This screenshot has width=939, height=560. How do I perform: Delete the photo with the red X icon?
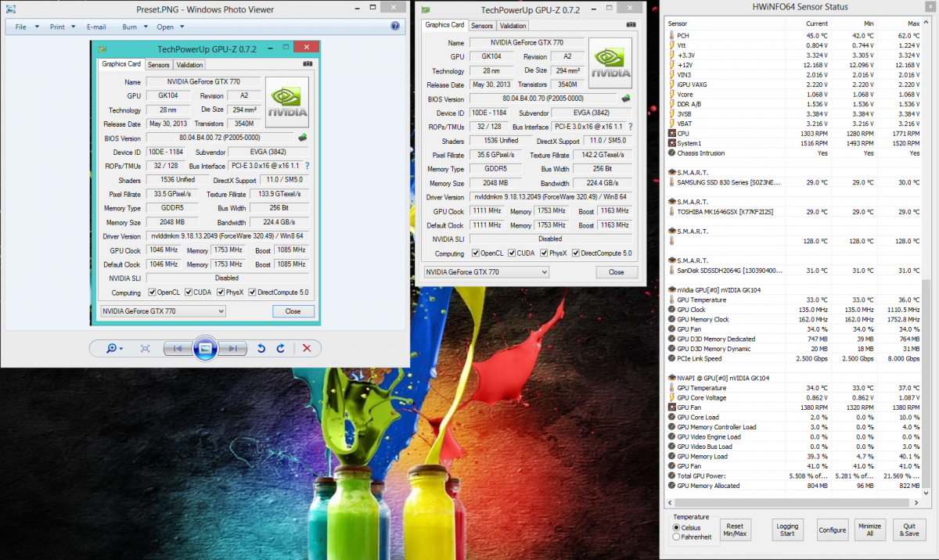tap(307, 348)
